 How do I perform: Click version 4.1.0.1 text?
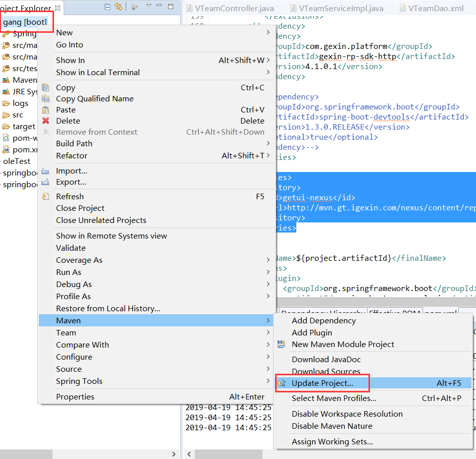click(x=321, y=67)
